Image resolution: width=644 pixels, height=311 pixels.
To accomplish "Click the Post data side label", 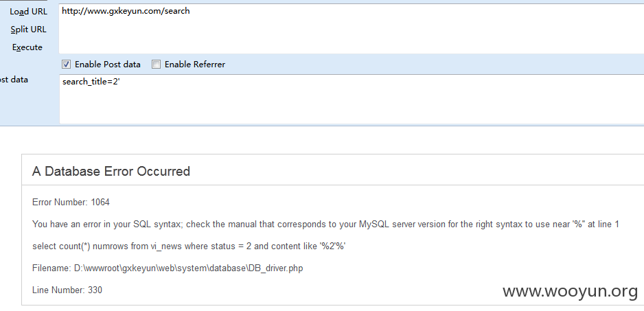I will pyautogui.click(x=14, y=80).
